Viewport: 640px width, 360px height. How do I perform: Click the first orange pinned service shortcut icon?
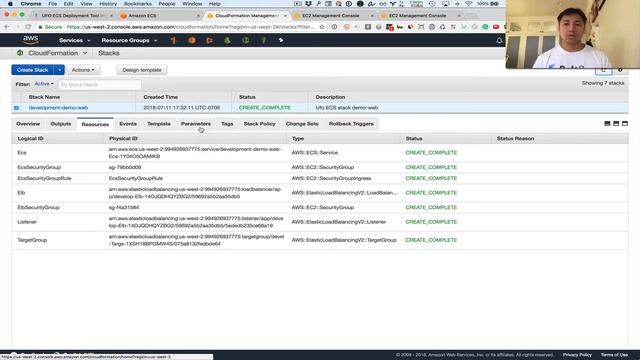(173, 40)
